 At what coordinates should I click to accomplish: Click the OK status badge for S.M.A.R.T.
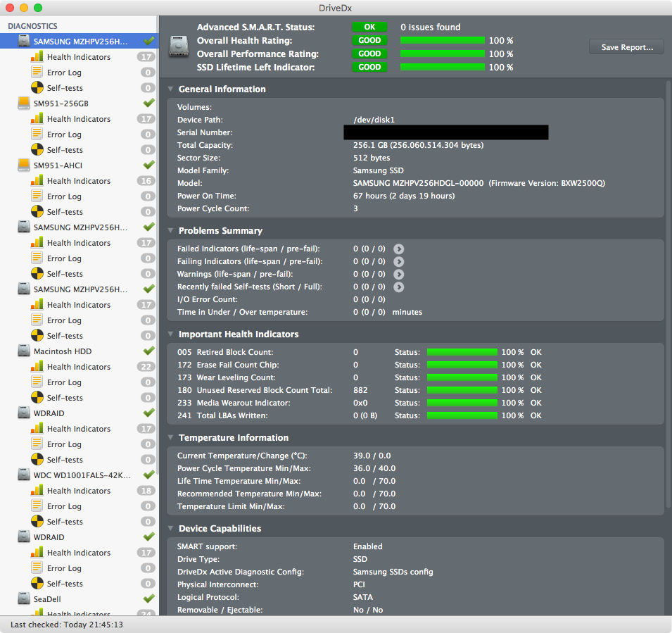(369, 27)
